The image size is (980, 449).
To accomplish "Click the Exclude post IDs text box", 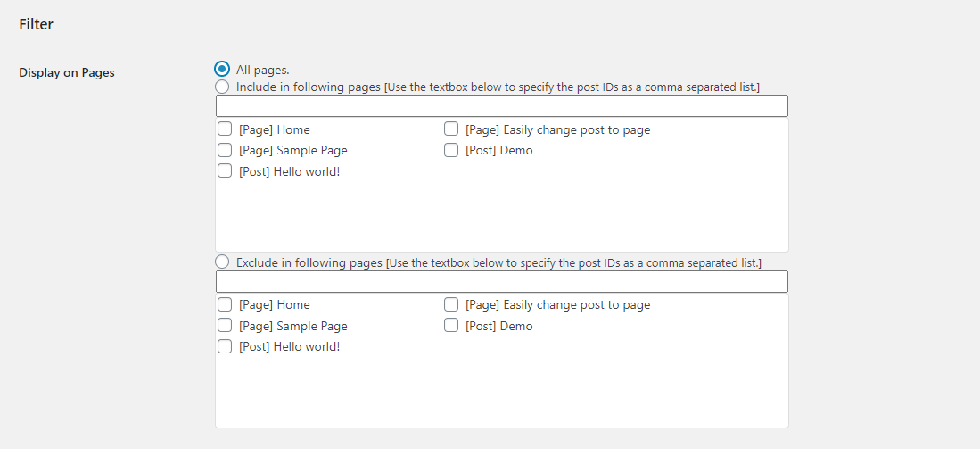I will (x=501, y=282).
